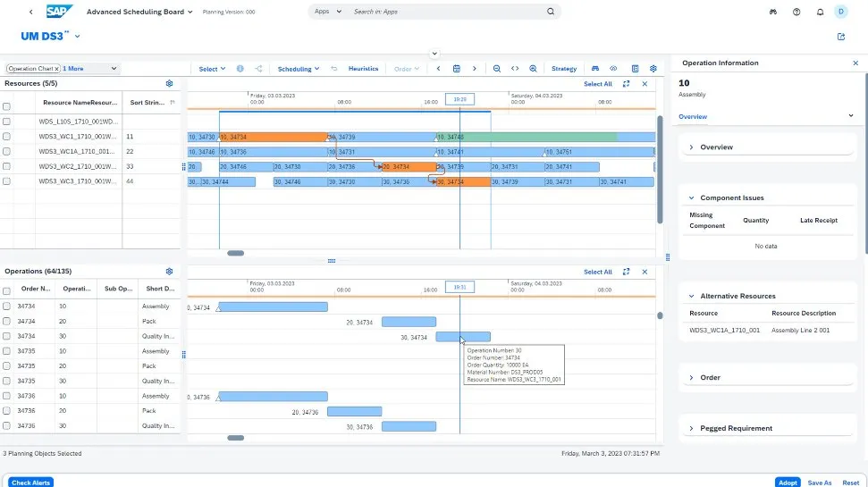Enter full screen for resource chart
Viewport: 868px width, 487px height.
tap(627, 84)
